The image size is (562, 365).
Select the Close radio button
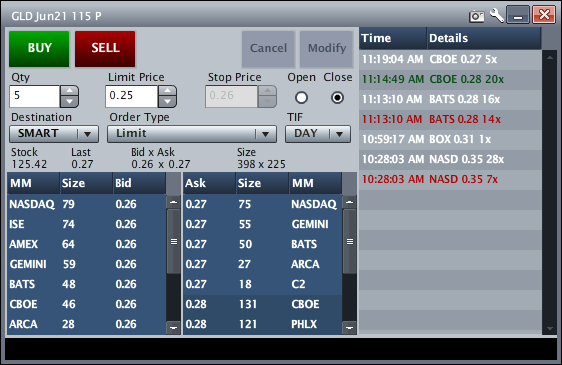(x=337, y=98)
